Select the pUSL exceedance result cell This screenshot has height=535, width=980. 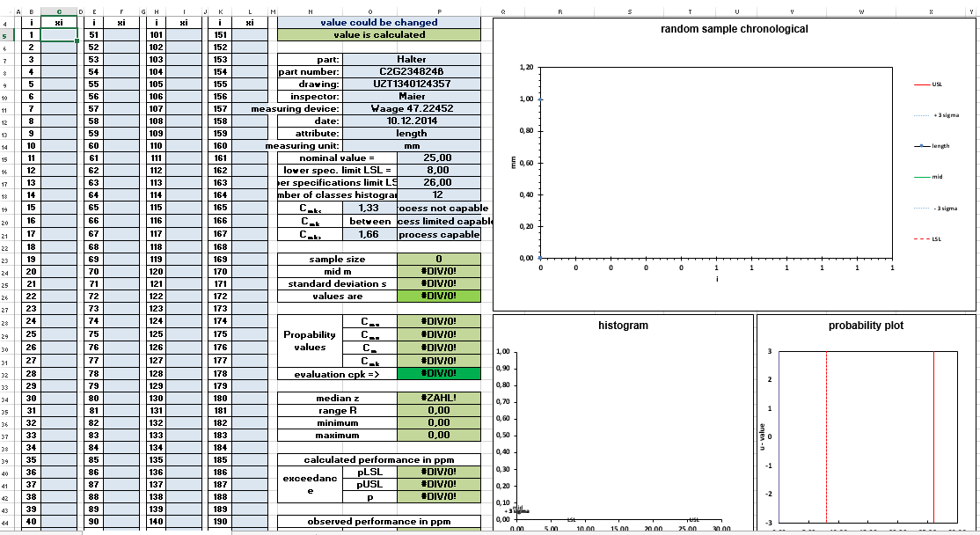(439, 484)
